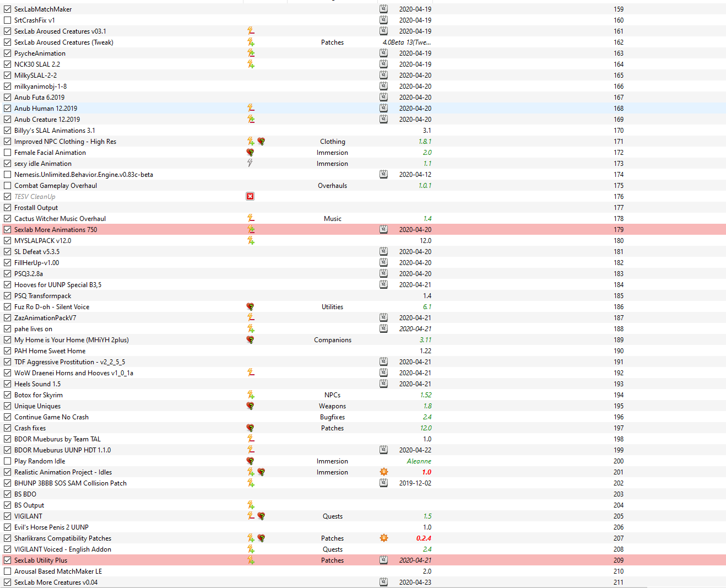726x588 pixels.
Task: Click the Bugfixes category cell
Action: (x=333, y=417)
